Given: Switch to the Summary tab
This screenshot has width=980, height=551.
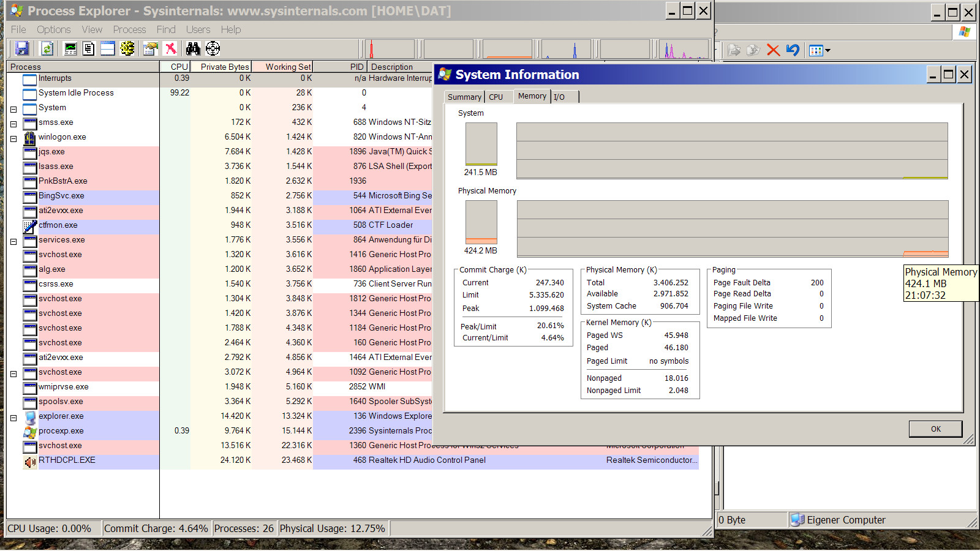Looking at the screenshot, I should 464,97.
